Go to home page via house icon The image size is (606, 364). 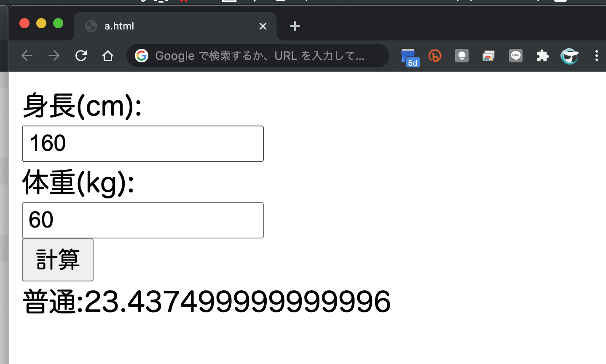(x=108, y=56)
